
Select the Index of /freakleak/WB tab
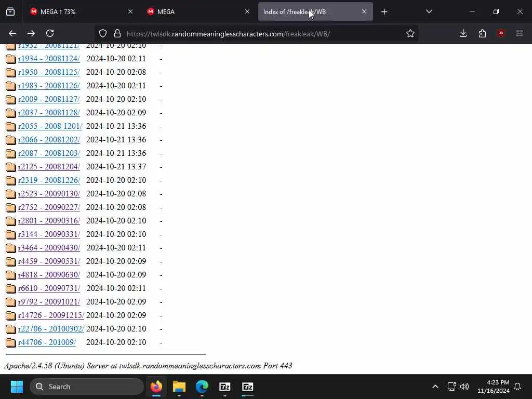315,12
